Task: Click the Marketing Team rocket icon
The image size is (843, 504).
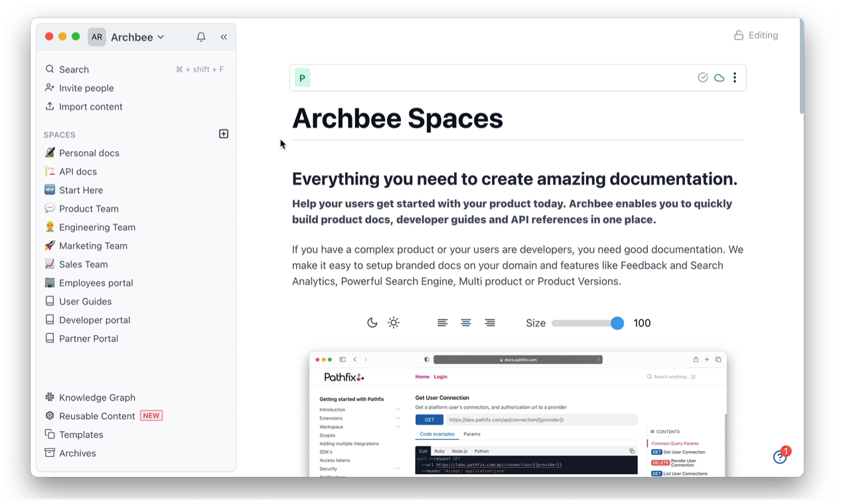Action: pyautogui.click(x=50, y=245)
